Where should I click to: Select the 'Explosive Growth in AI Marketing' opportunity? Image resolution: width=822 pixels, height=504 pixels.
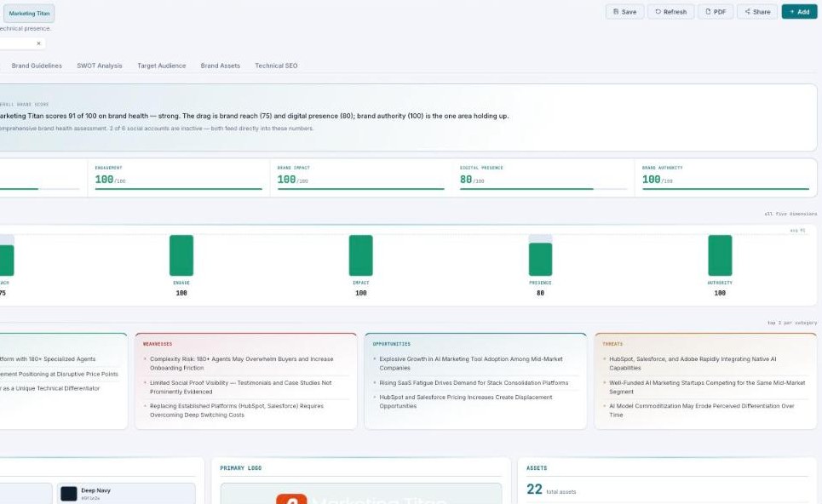[x=475, y=364]
